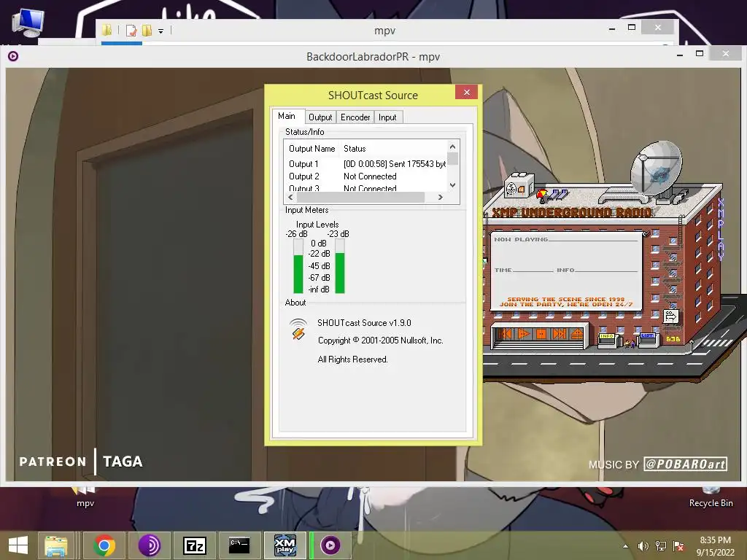Viewport: 747px width, 560px height.
Task: Open the quick access toolbar dropdown in mpv explorer
Action: tap(161, 31)
